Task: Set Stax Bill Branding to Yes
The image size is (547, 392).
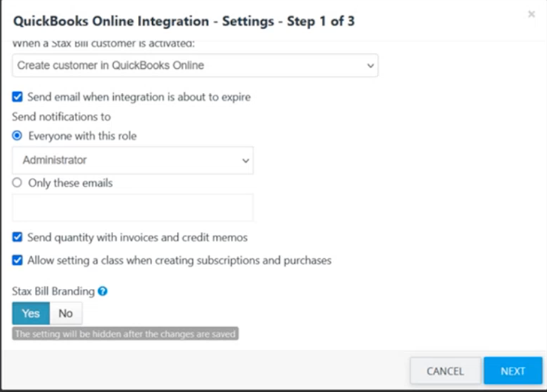Action: (x=31, y=314)
